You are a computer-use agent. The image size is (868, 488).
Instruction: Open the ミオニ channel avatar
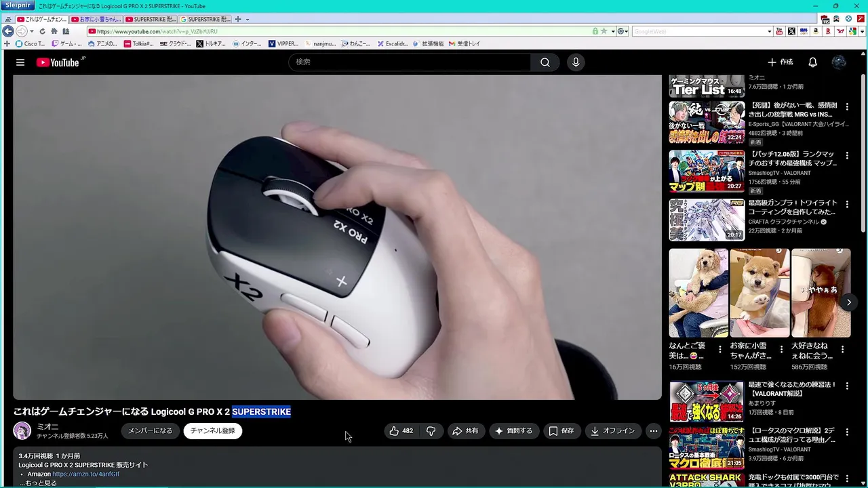coord(22,431)
